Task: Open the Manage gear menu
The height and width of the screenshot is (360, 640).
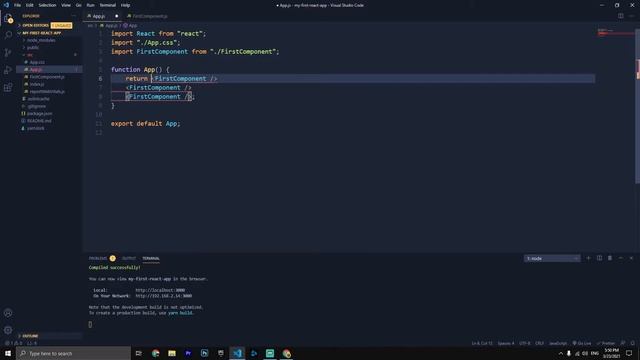Action: (x=8, y=330)
